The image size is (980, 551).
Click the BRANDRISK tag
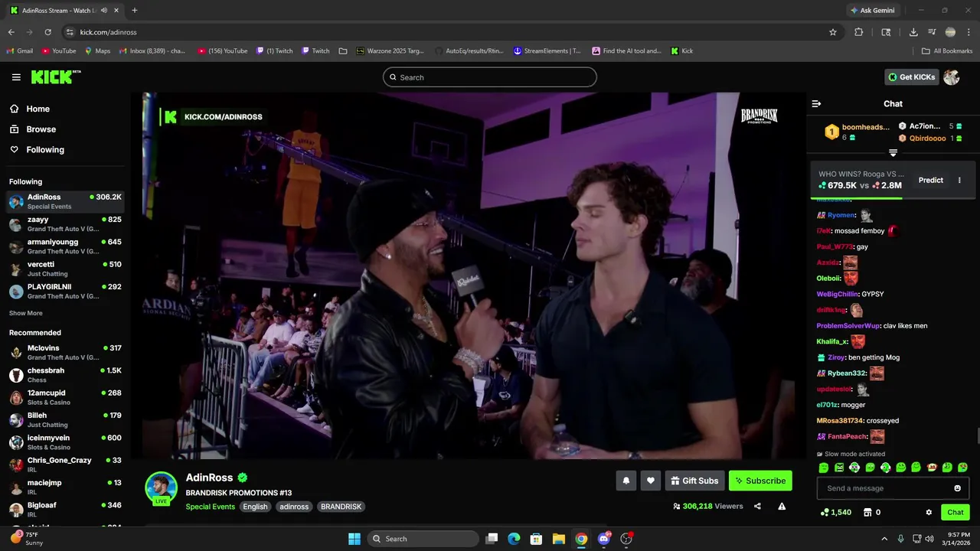point(341,507)
